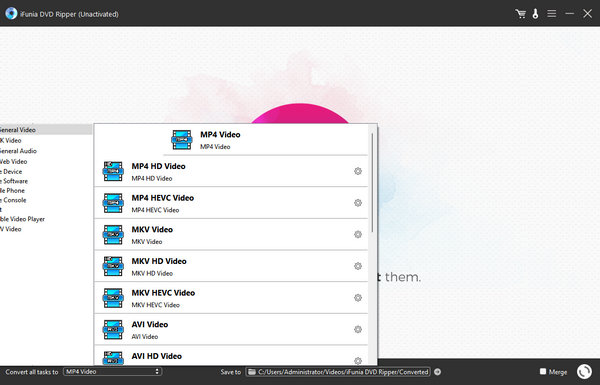Choose the AVI HD Video format title
Viewport: 600px width, 385px height.
pyautogui.click(x=157, y=356)
